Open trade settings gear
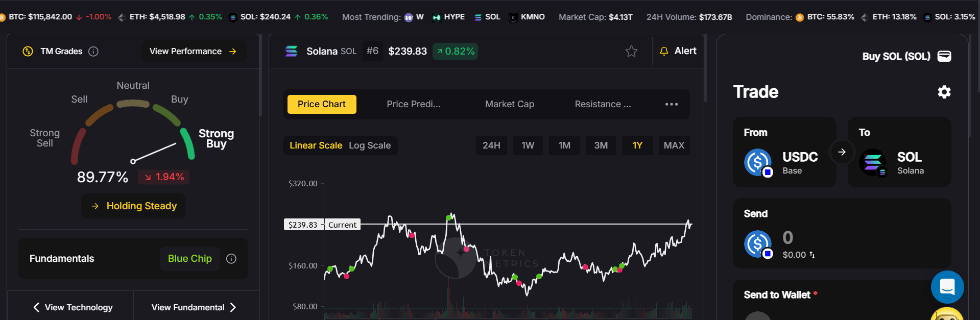980x320 pixels. click(x=944, y=92)
